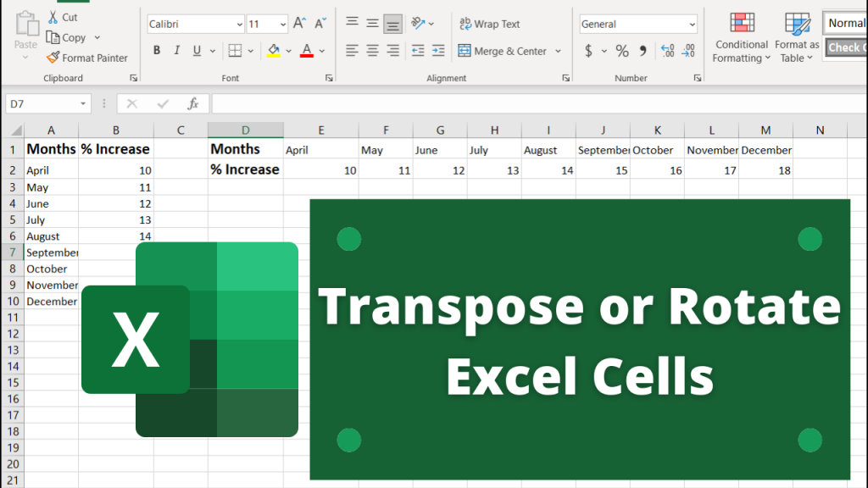
Task: Click the Cut scissors icon
Action: [53, 17]
